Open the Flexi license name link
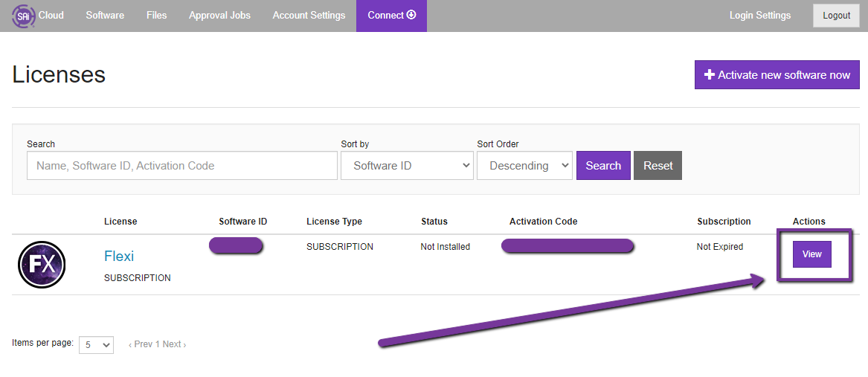Viewport: 868px width, 377px height. tap(119, 257)
